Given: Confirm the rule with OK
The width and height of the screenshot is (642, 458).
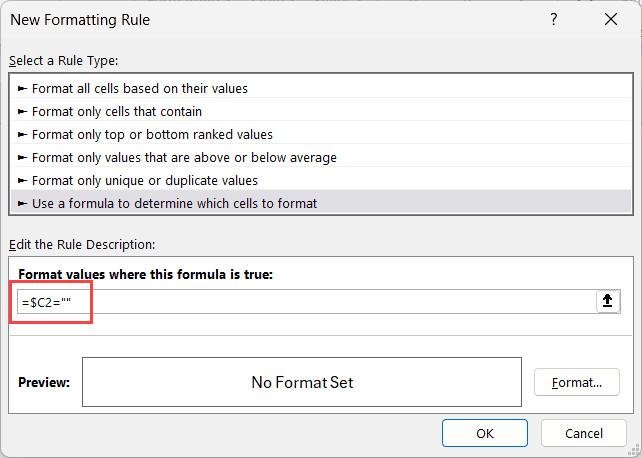Looking at the screenshot, I should click(484, 433).
